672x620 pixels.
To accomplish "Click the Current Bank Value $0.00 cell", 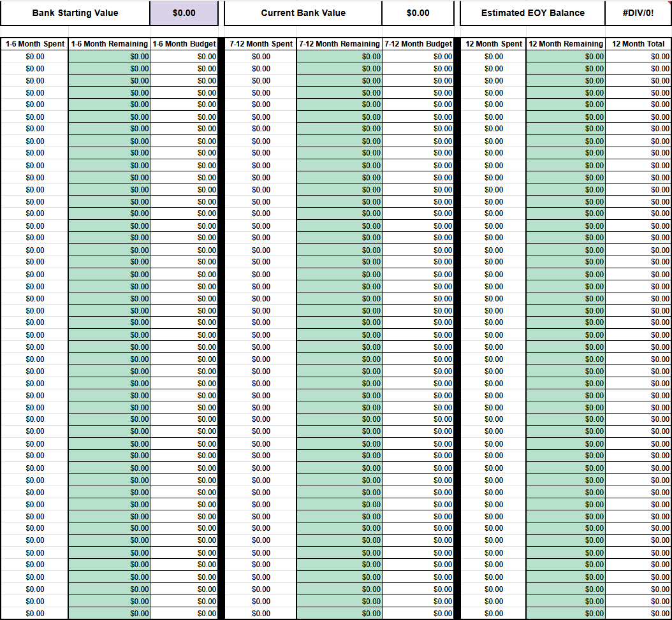I will tap(418, 13).
